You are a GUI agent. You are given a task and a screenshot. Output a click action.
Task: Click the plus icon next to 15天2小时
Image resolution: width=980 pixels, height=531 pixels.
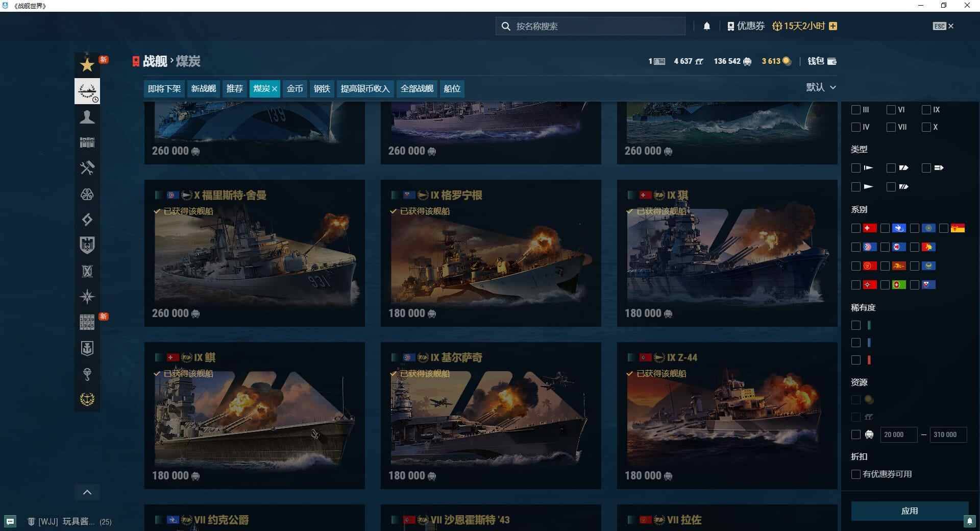(833, 26)
